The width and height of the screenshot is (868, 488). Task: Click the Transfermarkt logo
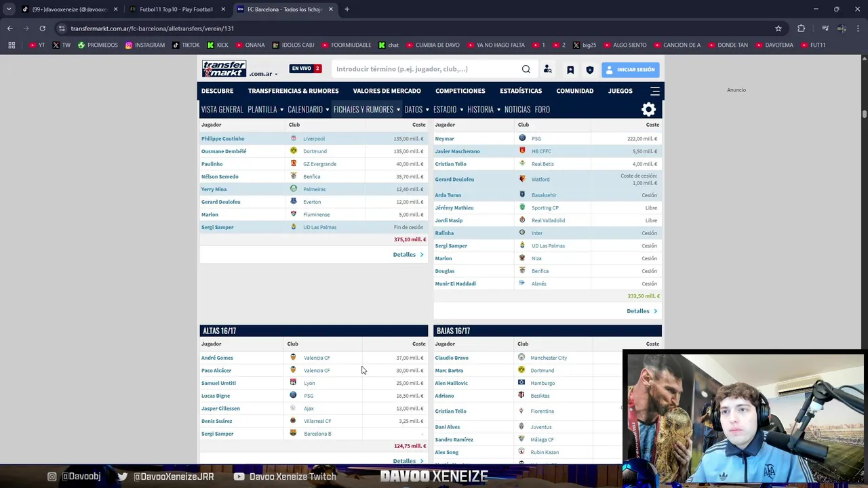[x=224, y=69]
